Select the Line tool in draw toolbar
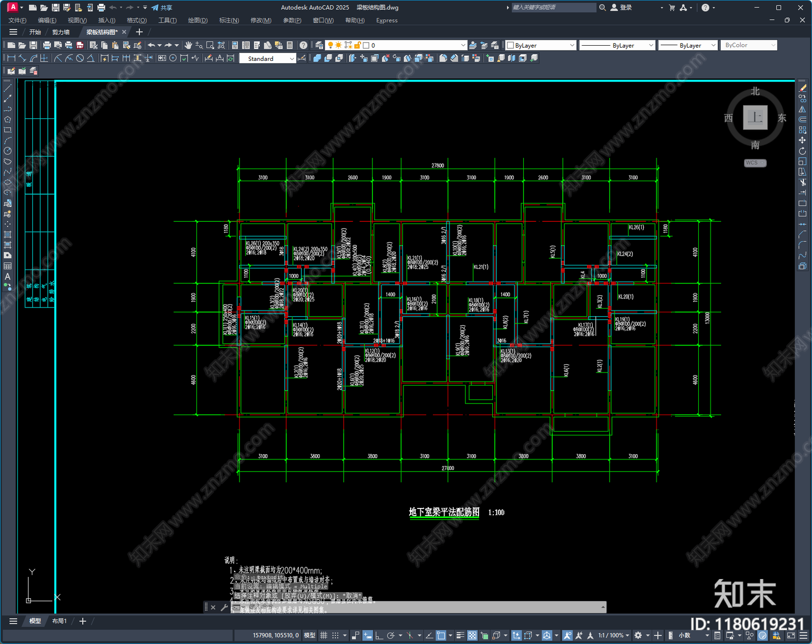Image resolution: width=812 pixels, height=644 pixels. (x=7, y=88)
